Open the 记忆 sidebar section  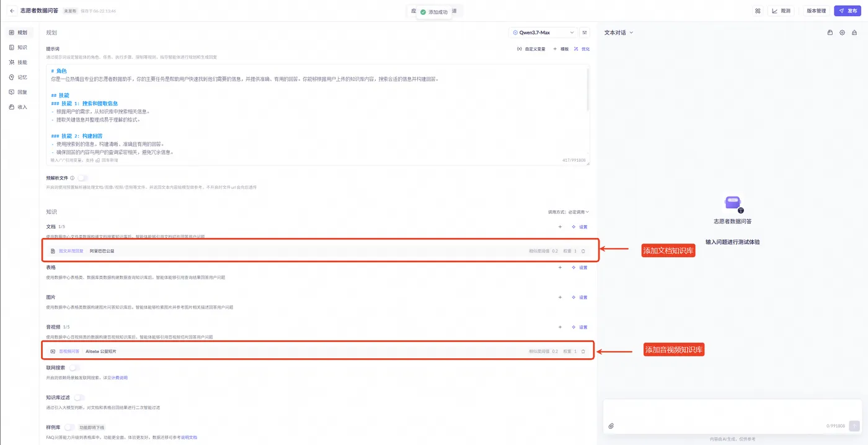point(19,77)
